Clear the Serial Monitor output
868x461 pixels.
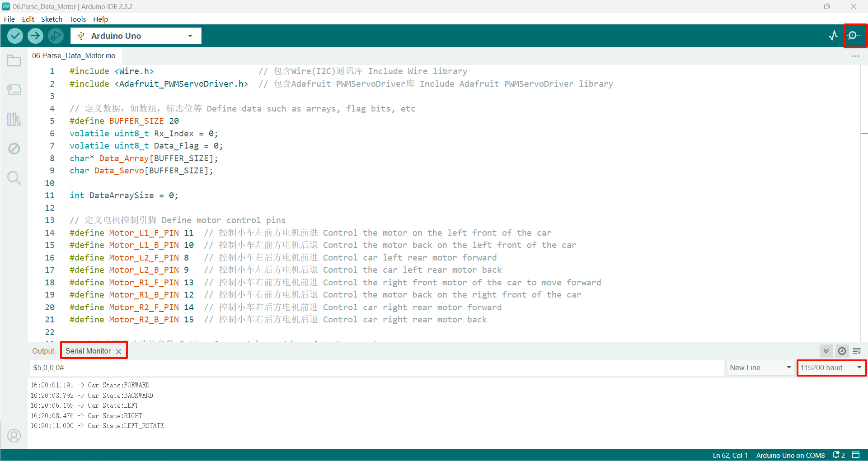(x=857, y=351)
